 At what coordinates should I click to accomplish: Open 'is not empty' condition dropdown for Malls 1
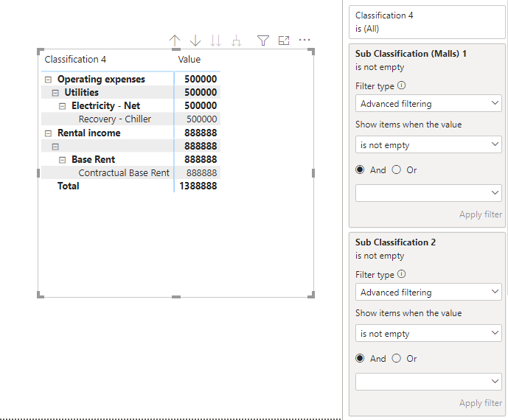pos(428,144)
